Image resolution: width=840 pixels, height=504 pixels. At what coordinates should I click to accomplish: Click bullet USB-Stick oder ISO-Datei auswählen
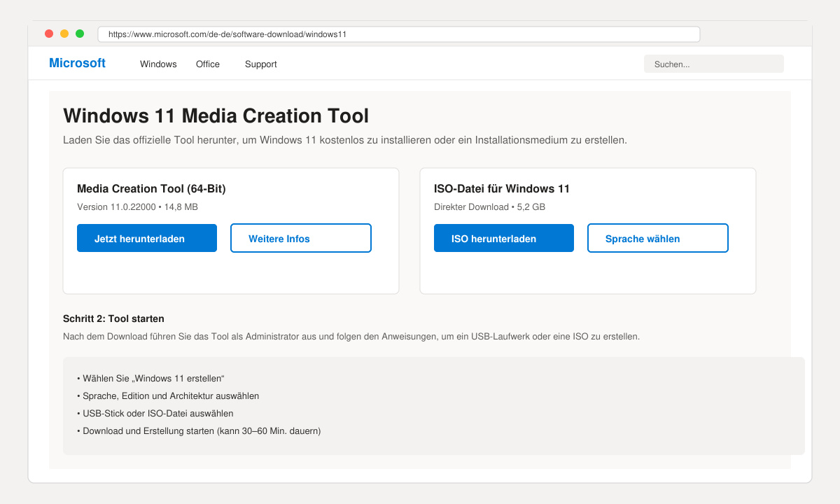[155, 414]
